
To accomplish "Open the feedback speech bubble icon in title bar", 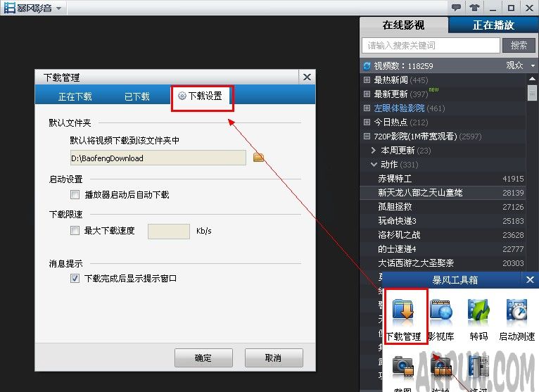I will 456,7.
